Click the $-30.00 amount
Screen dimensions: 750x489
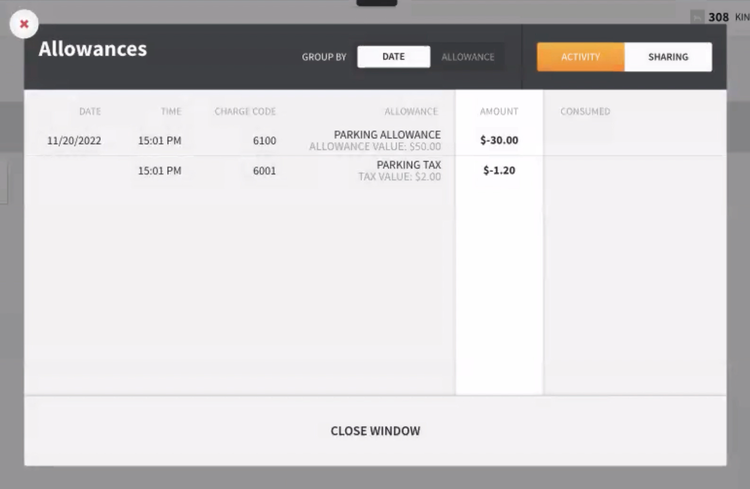499,140
